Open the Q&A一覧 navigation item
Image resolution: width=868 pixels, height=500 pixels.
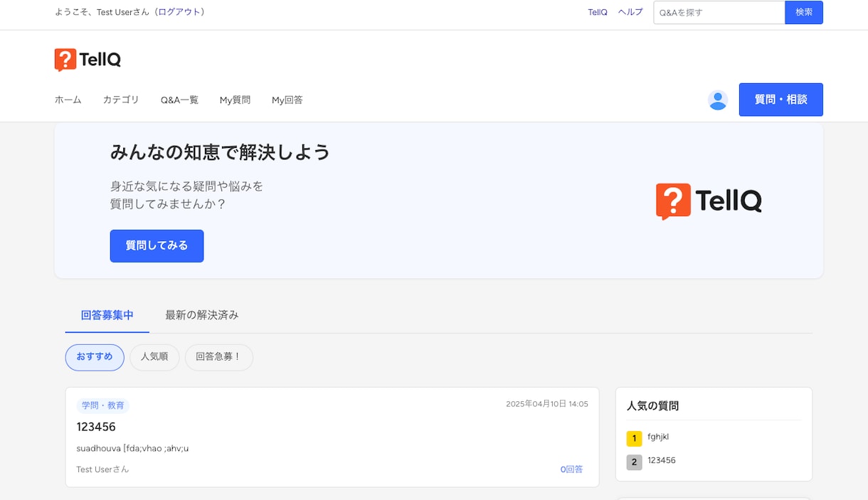[179, 100]
